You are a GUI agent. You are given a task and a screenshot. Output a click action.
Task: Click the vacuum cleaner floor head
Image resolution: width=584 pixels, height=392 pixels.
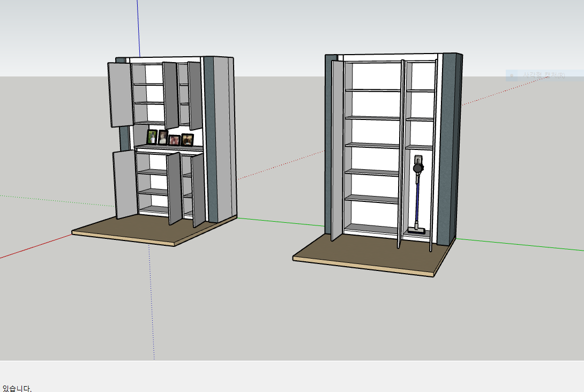pos(417,231)
